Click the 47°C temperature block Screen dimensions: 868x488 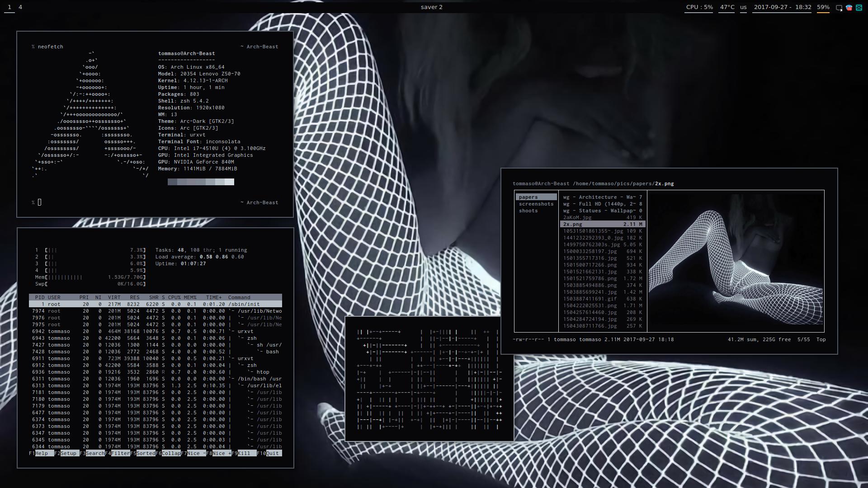(727, 7)
